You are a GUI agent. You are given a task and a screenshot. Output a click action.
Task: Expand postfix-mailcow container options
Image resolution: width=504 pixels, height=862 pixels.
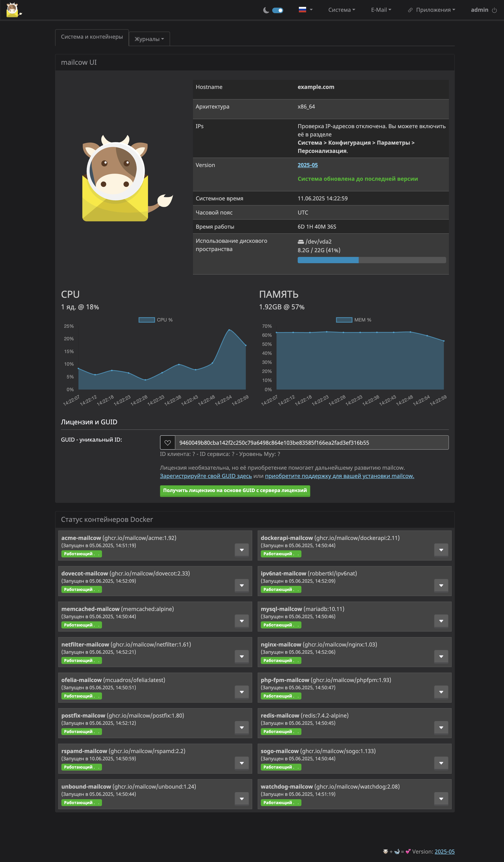point(242,728)
